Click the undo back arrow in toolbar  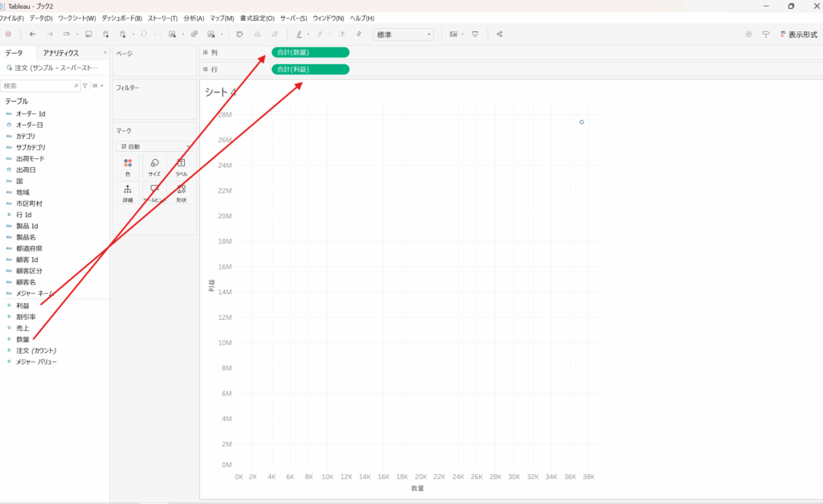point(32,35)
